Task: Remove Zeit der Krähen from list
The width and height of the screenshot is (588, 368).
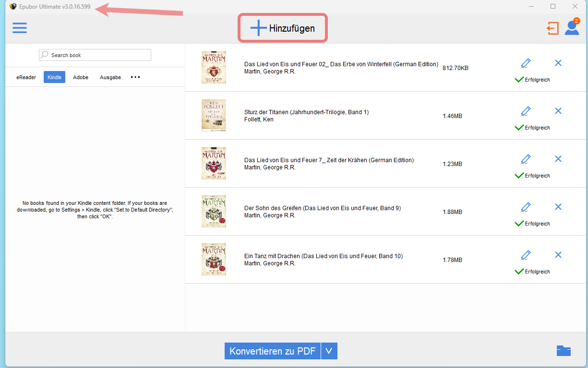Action: pyautogui.click(x=558, y=159)
